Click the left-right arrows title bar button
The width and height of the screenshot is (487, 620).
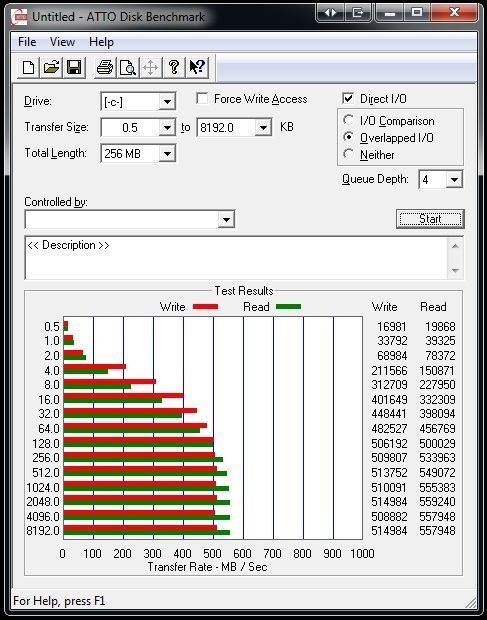[330, 13]
